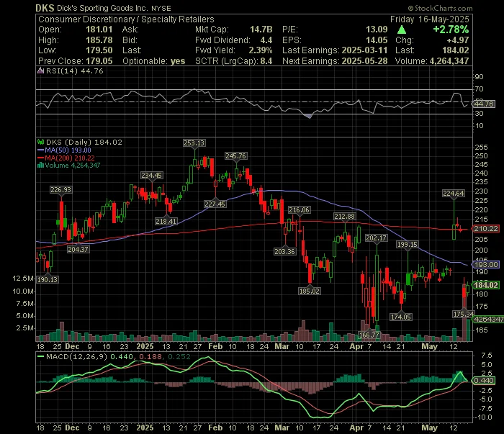Click the MA(50) 193.00 legend entry
This screenshot has width=504, height=434.
click(x=64, y=150)
